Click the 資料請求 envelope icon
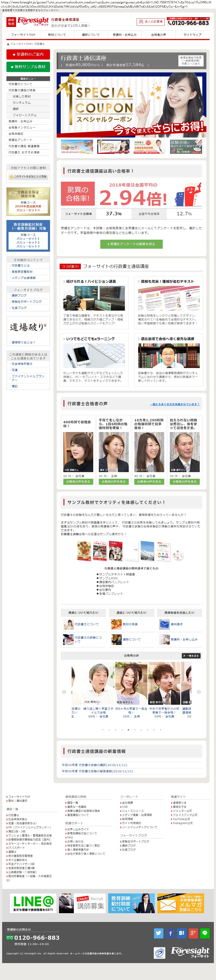 tap(164, 624)
